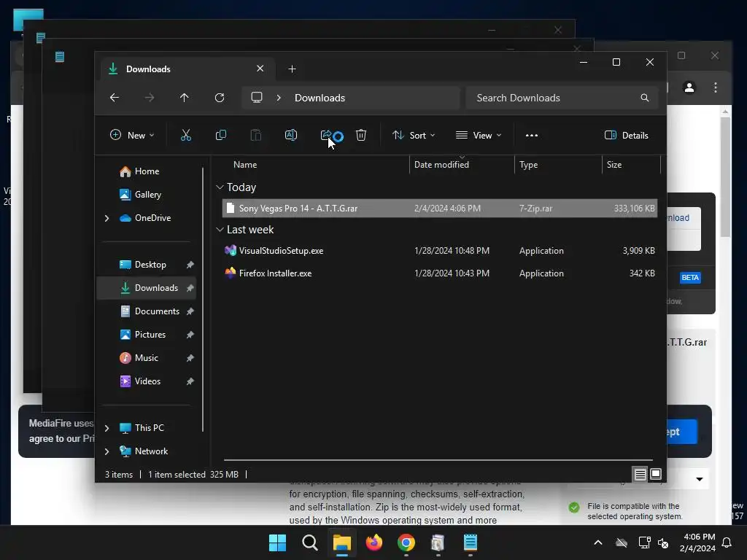The image size is (747, 560).
Task: Switch to large thumbnails view icon in status bar
Action: click(x=656, y=474)
